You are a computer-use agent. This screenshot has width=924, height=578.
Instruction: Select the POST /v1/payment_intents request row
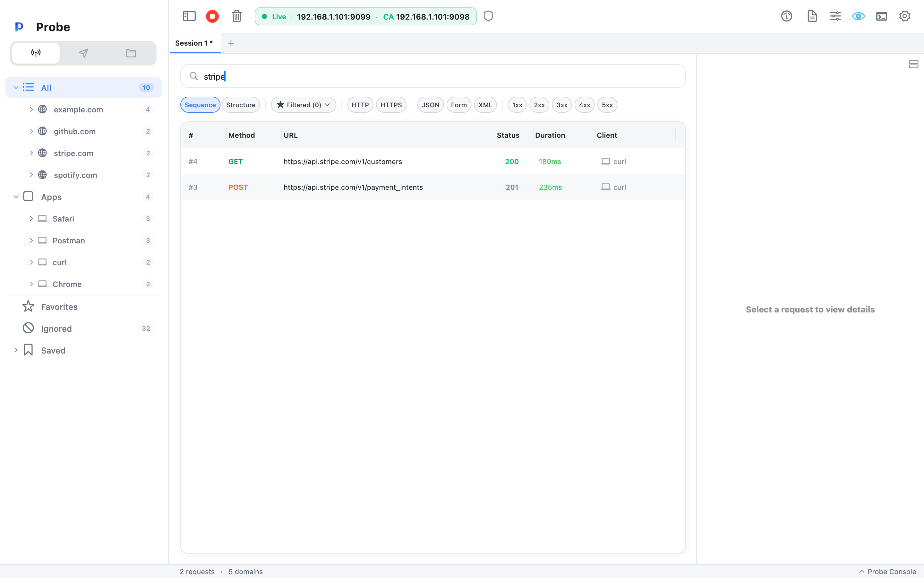[x=433, y=187]
